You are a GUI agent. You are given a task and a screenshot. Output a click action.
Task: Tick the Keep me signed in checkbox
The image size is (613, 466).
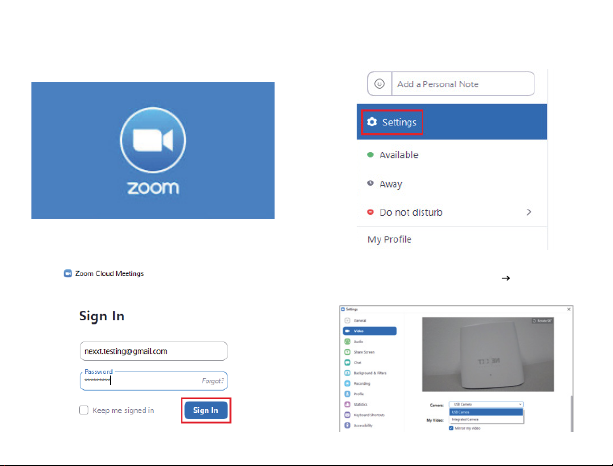(84, 410)
